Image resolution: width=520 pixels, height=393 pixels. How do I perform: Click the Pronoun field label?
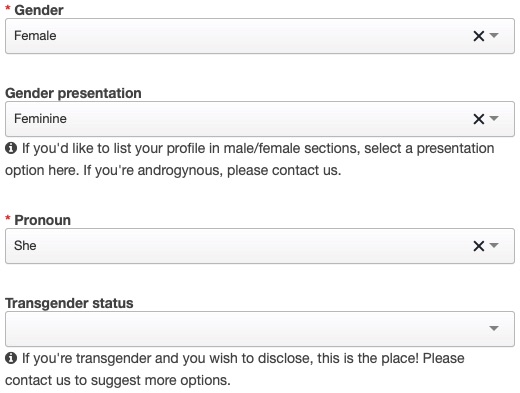(42, 220)
